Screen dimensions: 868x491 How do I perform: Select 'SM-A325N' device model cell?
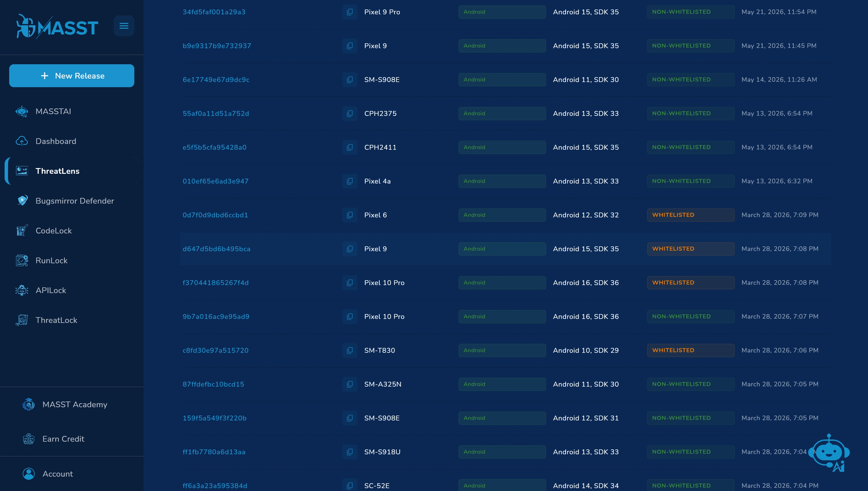[383, 384]
